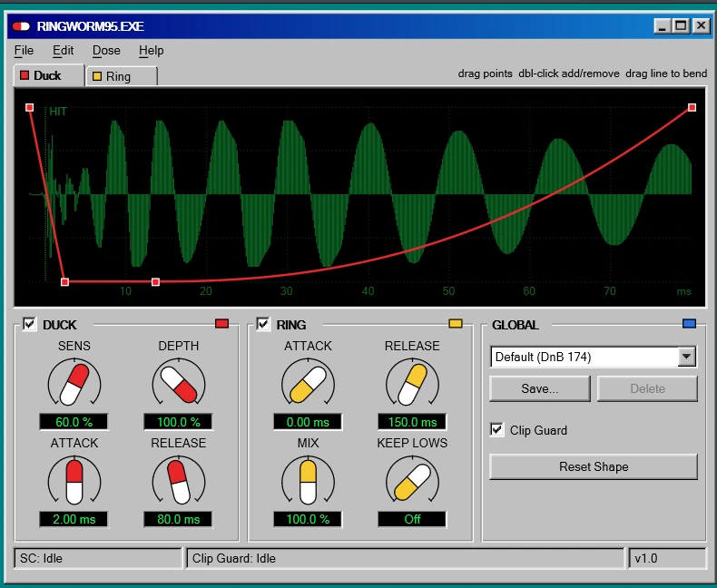Click the red Duck tab square icon
The height and width of the screenshot is (588, 717).
(25, 75)
